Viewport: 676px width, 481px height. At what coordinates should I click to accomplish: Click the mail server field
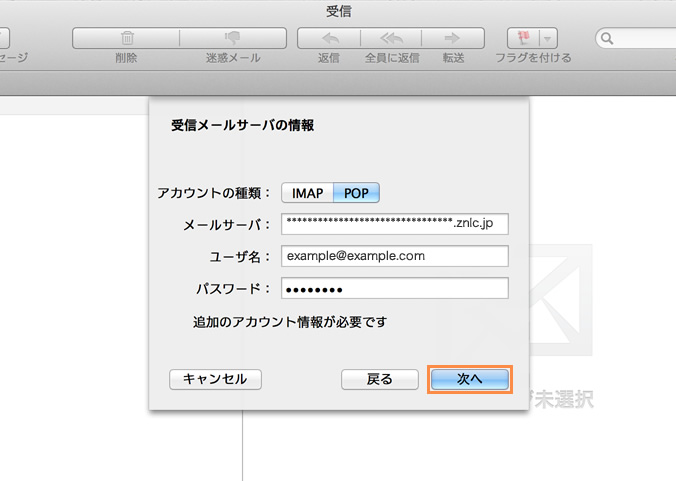(x=394, y=224)
